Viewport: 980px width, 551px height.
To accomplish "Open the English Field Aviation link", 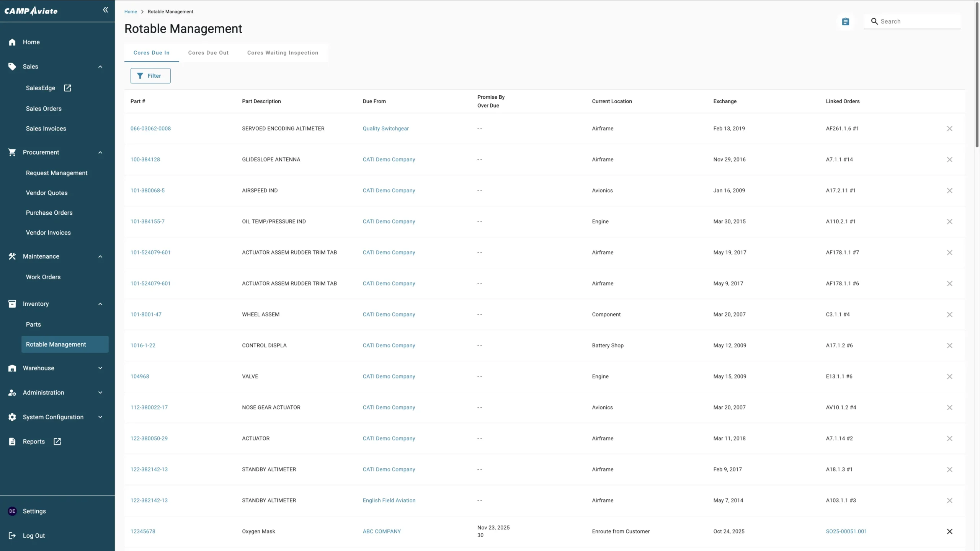I will coord(389,500).
